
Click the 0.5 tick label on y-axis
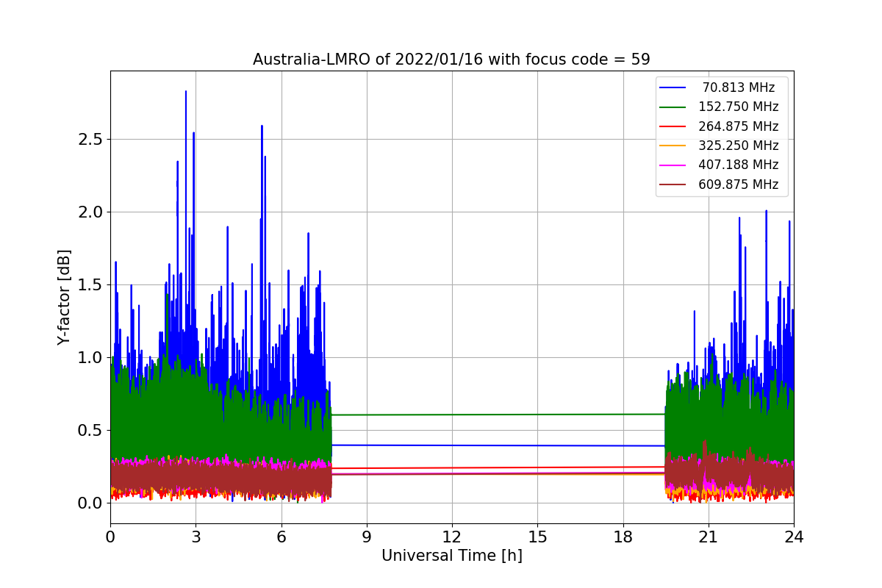[x=90, y=431]
